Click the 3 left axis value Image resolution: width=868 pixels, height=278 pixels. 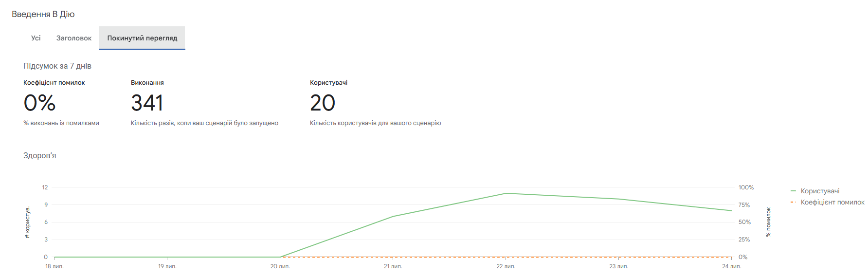pos(46,240)
